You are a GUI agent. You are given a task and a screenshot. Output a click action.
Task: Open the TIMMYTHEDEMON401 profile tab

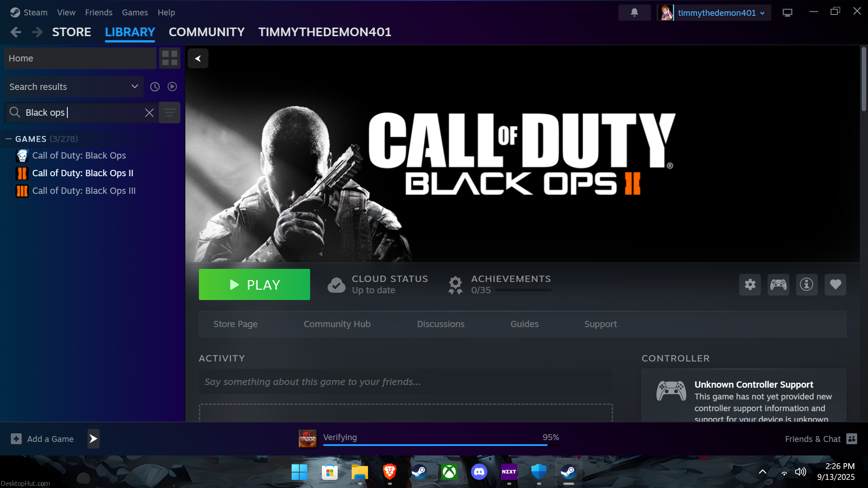tap(325, 32)
